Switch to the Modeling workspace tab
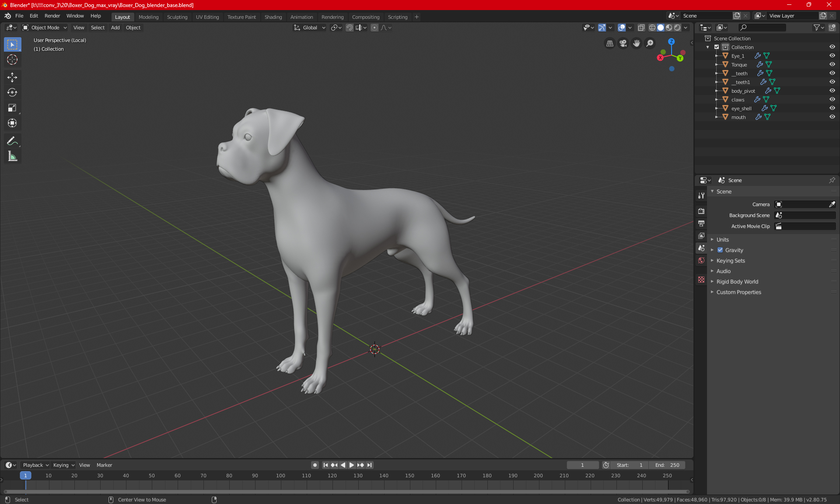The height and width of the screenshot is (504, 840). 148,17
